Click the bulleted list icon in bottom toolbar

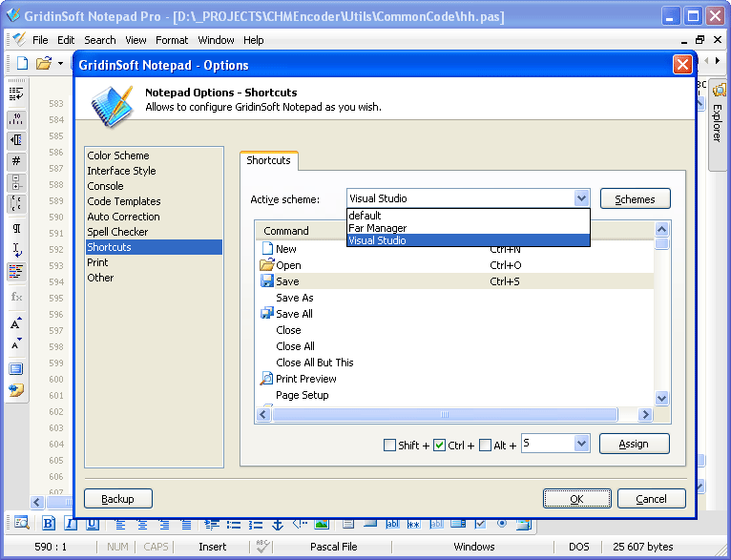coord(233,524)
